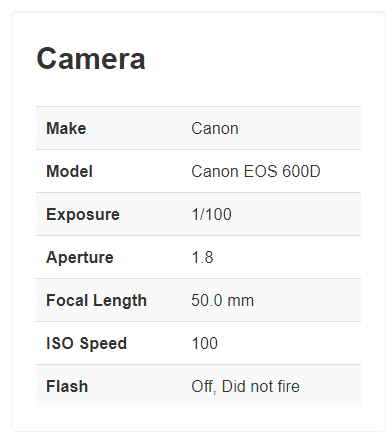Viewport: 392px width, 443px height.
Task: Select the Make label
Action: [x=66, y=128]
